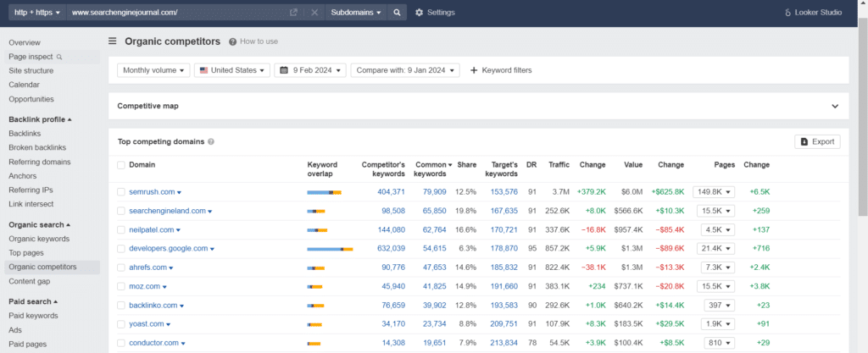Check the developers.google.com row checkbox
Image resolution: width=868 pixels, height=353 pixels.
[121, 249]
